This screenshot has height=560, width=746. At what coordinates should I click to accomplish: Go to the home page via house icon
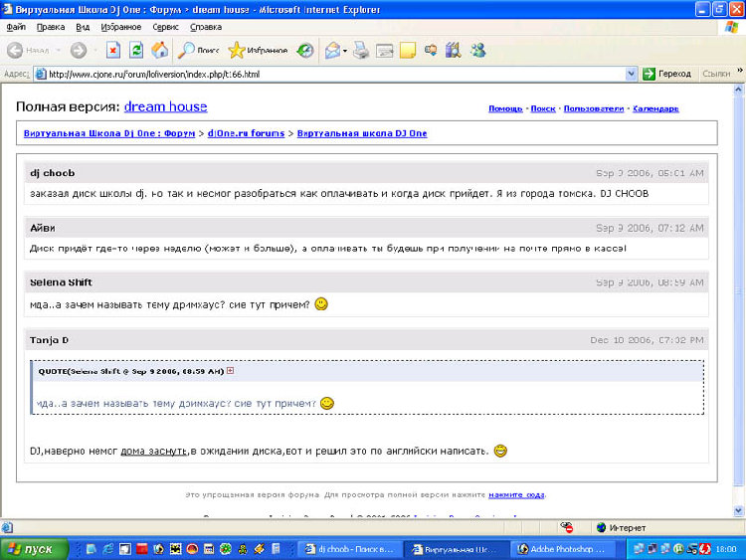pos(160,50)
